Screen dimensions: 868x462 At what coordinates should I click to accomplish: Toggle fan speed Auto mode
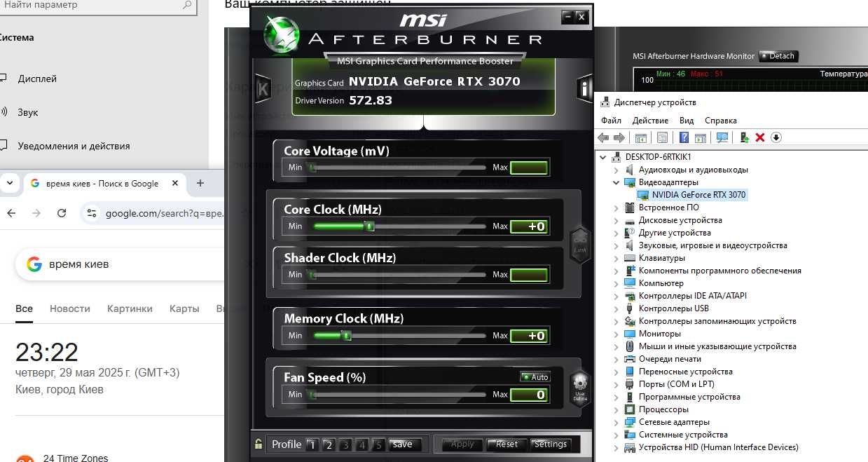coord(535,377)
